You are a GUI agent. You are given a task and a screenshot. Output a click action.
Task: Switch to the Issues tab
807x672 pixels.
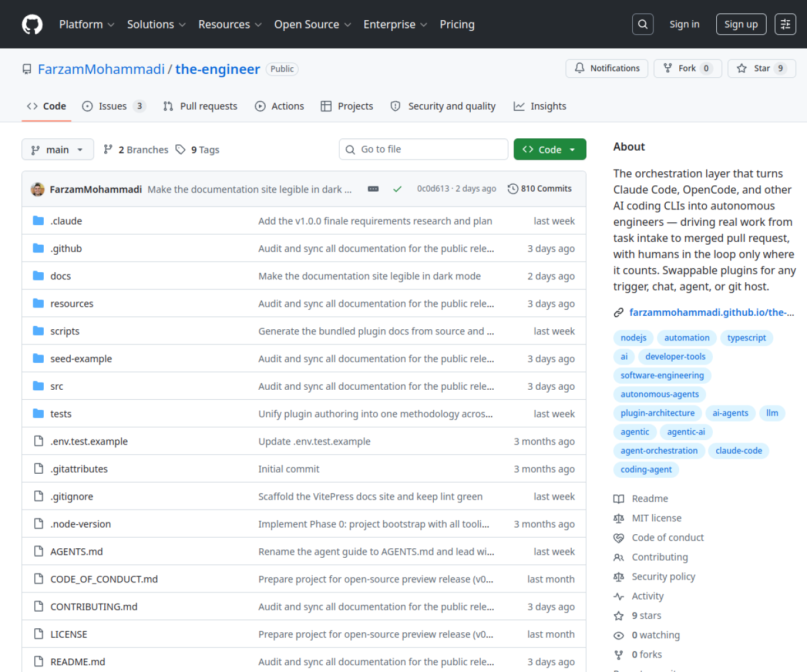[114, 106]
